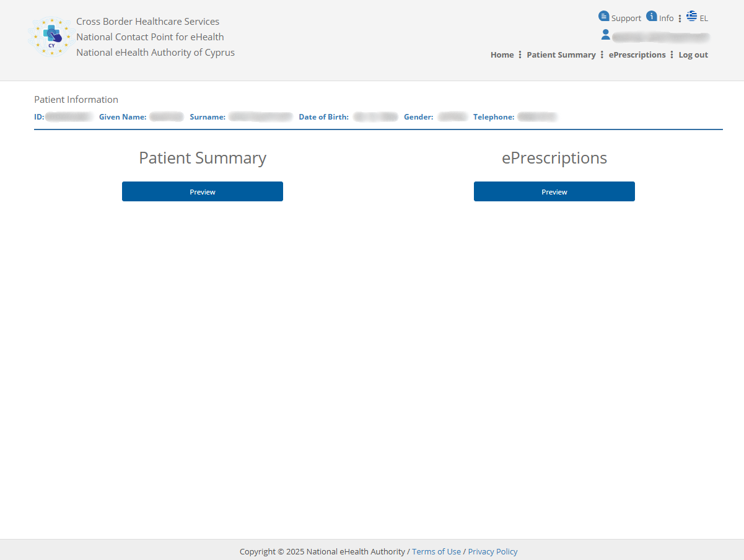Click the Cyprus eHealth logo
The width and height of the screenshot is (744, 560).
[x=51, y=37]
